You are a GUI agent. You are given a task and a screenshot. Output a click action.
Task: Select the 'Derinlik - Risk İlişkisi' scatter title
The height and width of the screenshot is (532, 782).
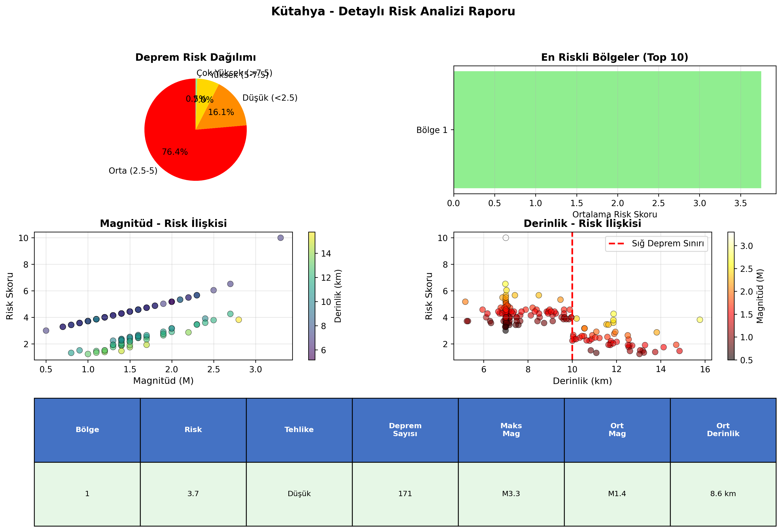pyautogui.click(x=582, y=223)
